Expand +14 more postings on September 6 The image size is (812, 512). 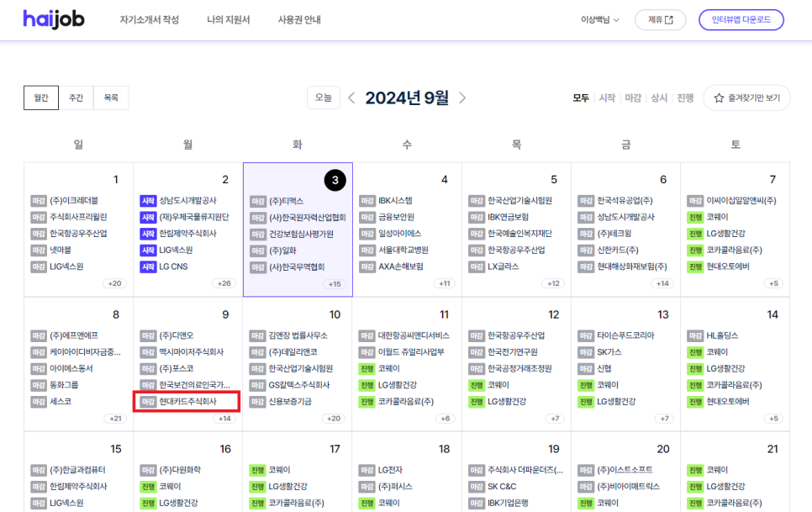663,283
